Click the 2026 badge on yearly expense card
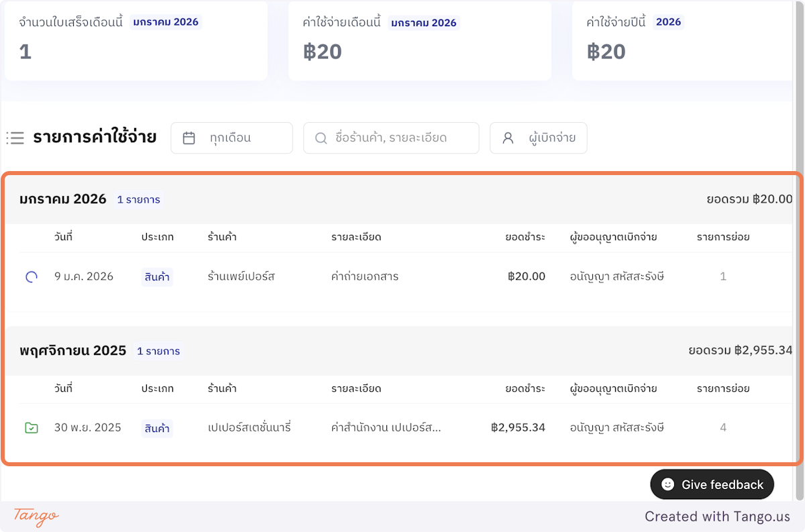 (668, 22)
